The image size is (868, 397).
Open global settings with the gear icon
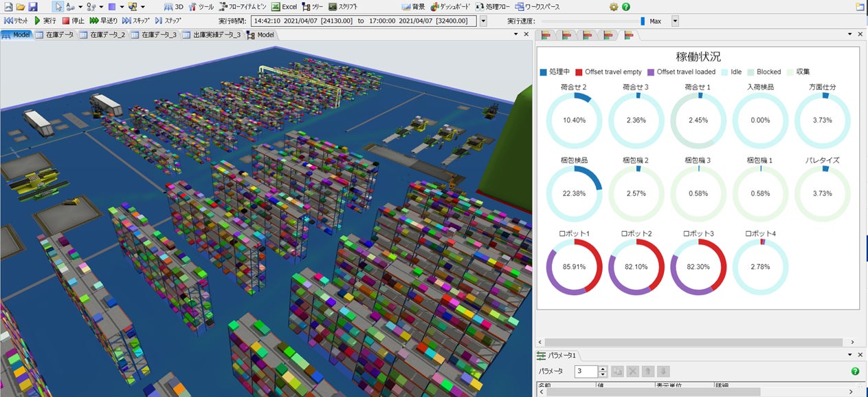614,7
